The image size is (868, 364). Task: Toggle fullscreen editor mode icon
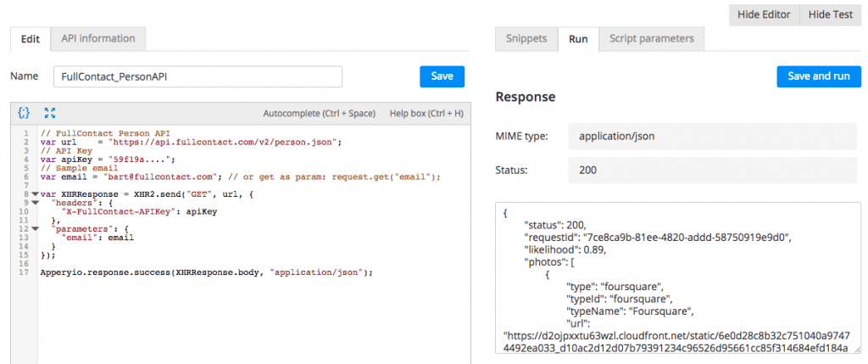pos(49,112)
